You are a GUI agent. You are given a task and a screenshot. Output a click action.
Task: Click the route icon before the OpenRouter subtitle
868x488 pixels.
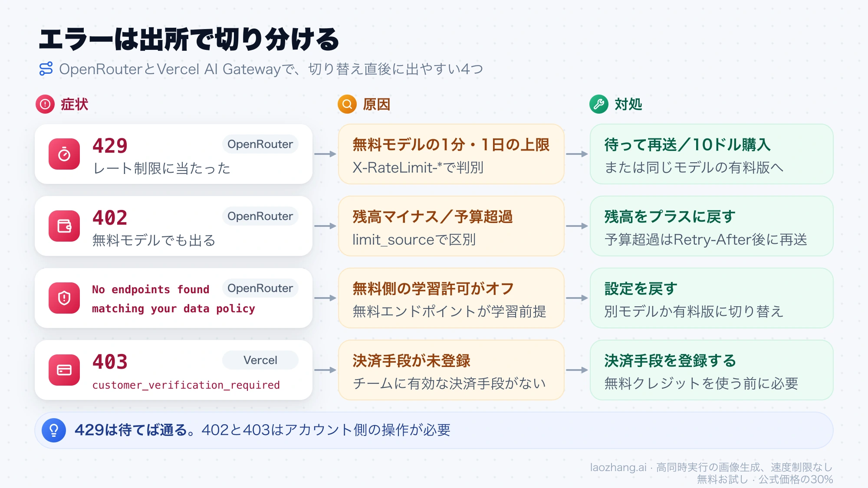(46, 69)
